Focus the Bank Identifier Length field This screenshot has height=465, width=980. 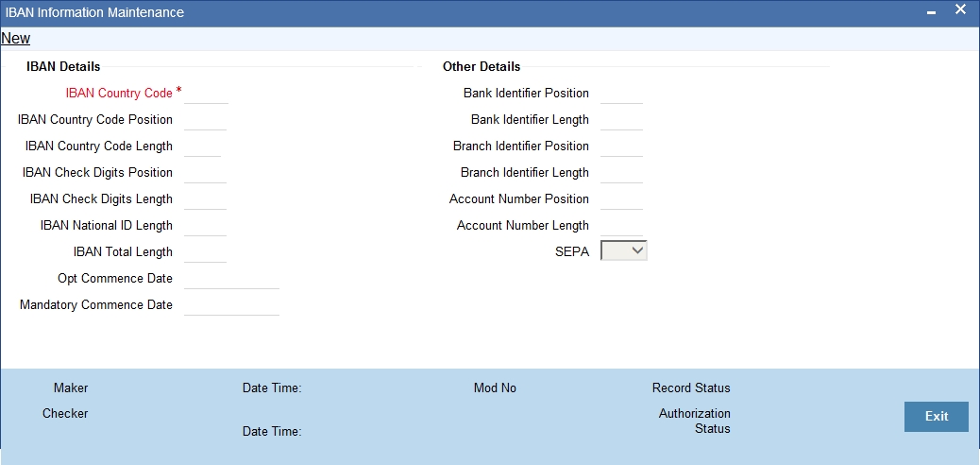coord(621,119)
